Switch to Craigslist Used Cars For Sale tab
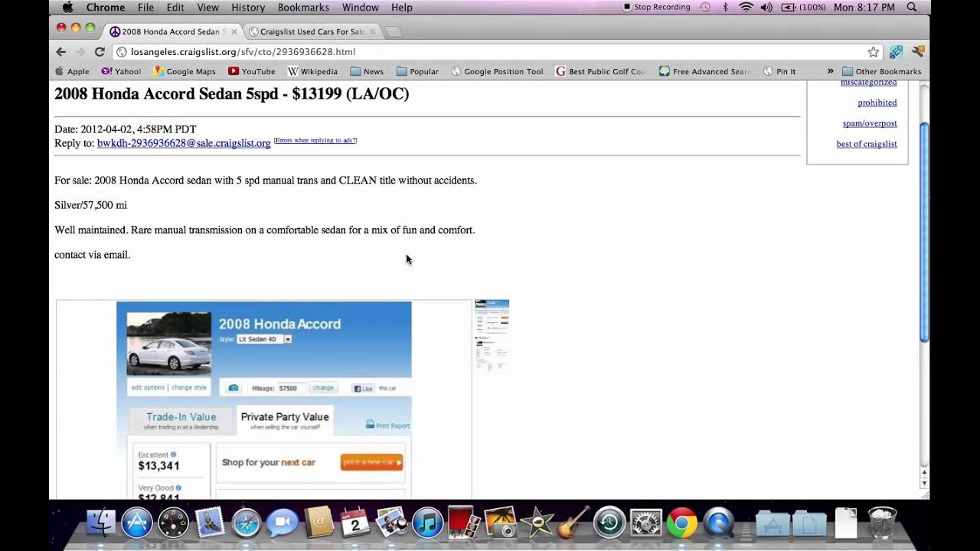The image size is (980, 551). (312, 31)
